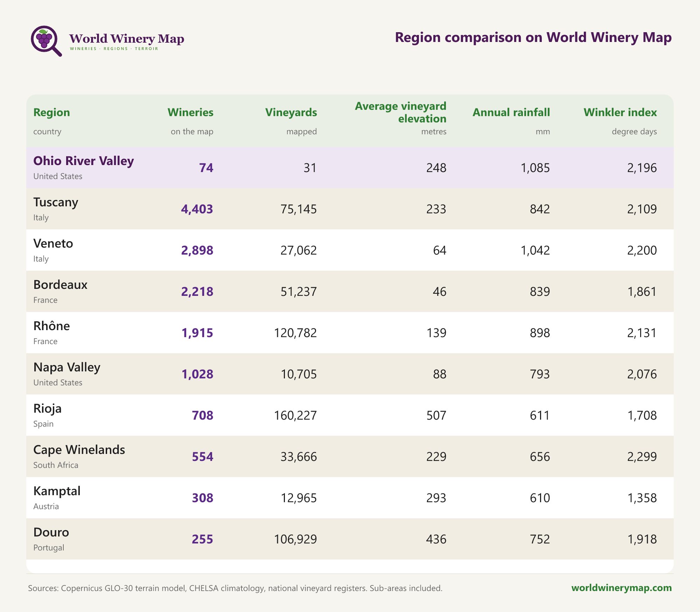The image size is (700, 612).
Task: Click Cape Winelands Winkler index 2,299
Action: pyautogui.click(x=642, y=457)
